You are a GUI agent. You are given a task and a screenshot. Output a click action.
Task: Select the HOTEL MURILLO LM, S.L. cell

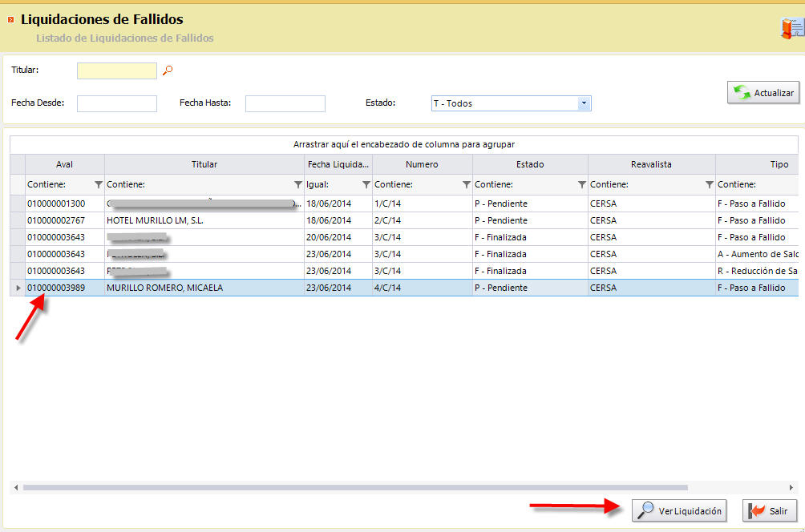(x=204, y=220)
